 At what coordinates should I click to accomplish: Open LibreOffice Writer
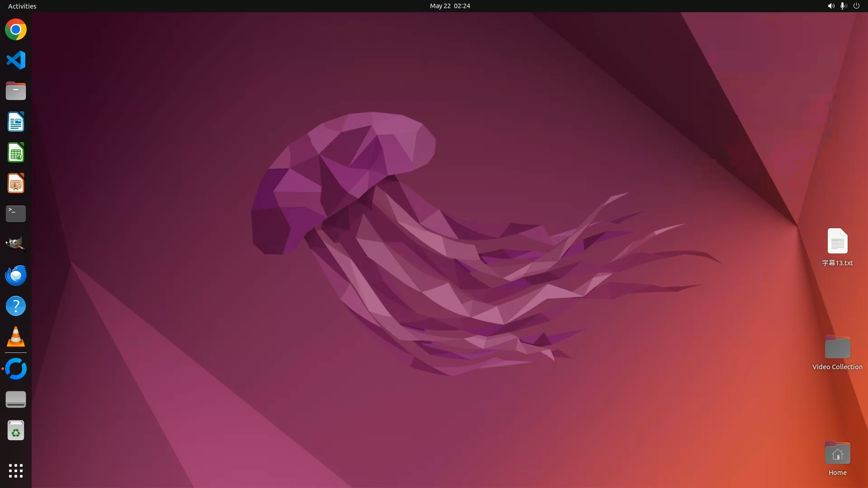16,122
